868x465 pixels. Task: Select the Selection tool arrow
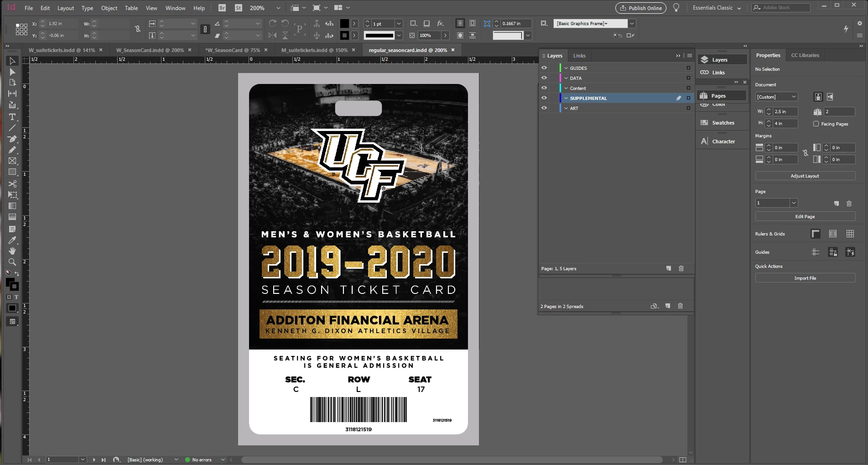(12, 61)
